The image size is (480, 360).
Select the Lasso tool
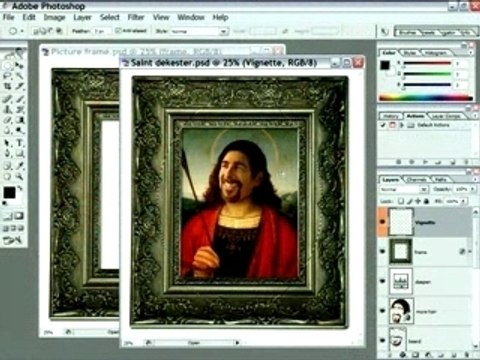pyautogui.click(x=8, y=76)
